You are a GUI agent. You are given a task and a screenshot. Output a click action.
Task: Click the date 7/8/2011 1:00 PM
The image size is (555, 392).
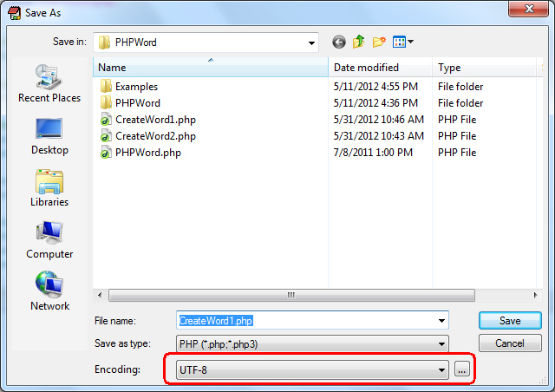(x=373, y=153)
